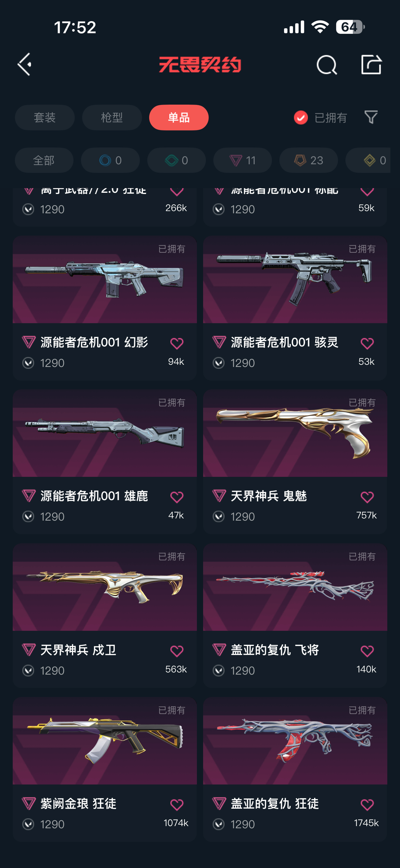The width and height of the screenshot is (400, 868).
Task: Open the search magnifier icon
Action: (x=327, y=65)
